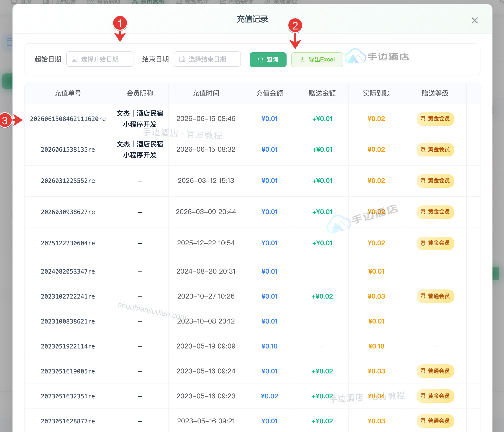Click ¥0.01 actual amount on 2024-08-20 row
This screenshot has width=504, height=432.
tap(376, 271)
